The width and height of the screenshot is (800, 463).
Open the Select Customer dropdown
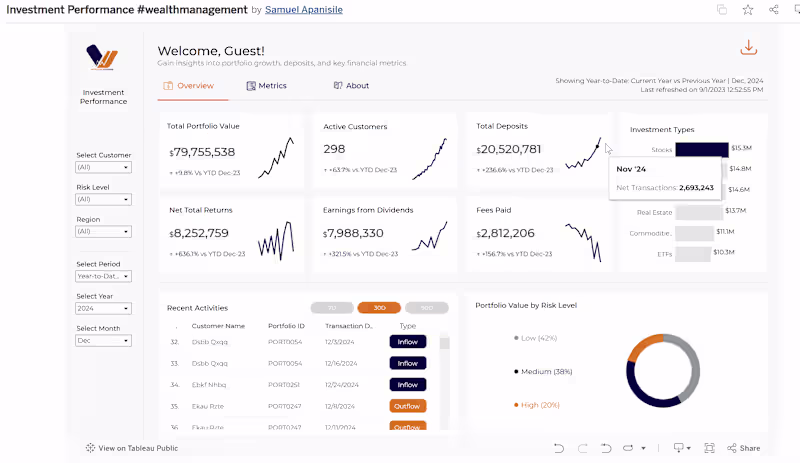(x=103, y=167)
